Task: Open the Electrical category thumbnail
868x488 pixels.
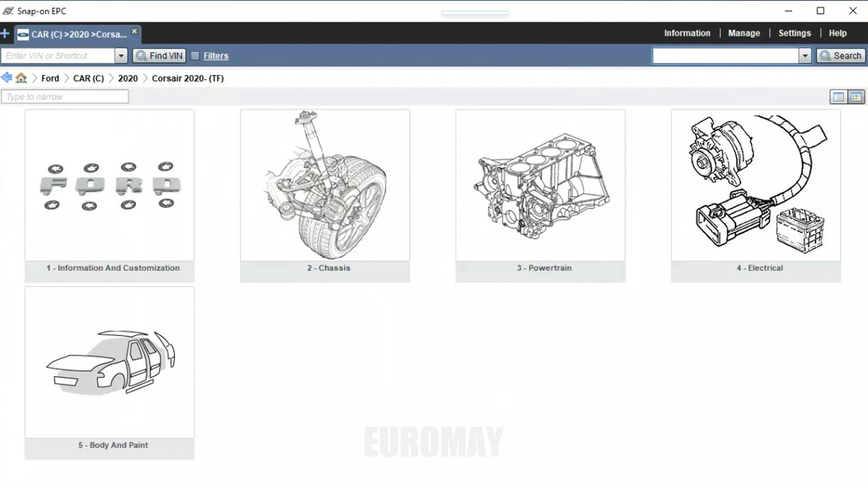Action: 755,185
